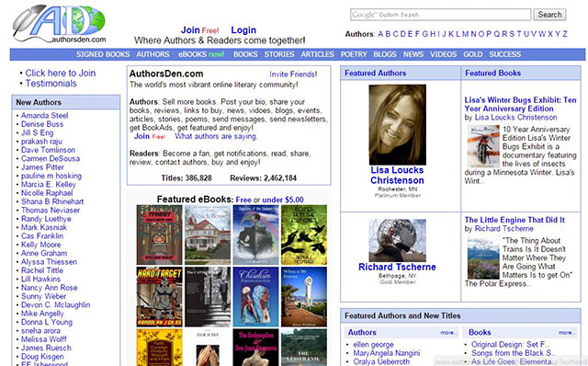Open the Chisolm eBook cover
Image resolution: width=588 pixels, height=366 pixels.
tap(255, 297)
